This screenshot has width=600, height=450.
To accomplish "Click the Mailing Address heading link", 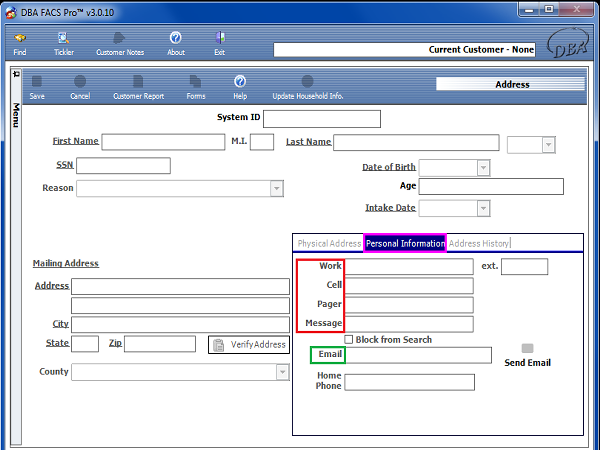I will click(x=66, y=263).
